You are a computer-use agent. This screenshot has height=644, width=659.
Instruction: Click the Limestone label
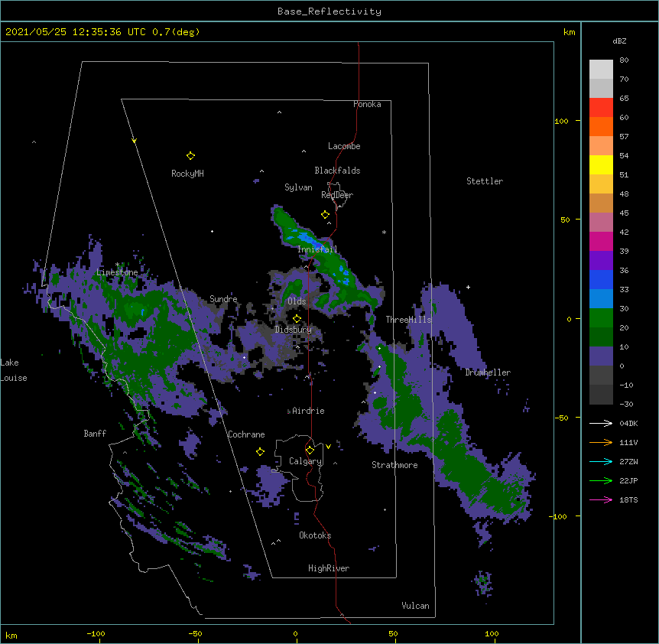click(117, 272)
